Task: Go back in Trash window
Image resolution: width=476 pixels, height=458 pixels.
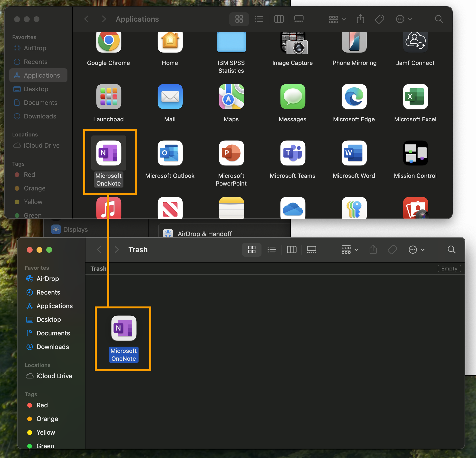Action: click(99, 250)
